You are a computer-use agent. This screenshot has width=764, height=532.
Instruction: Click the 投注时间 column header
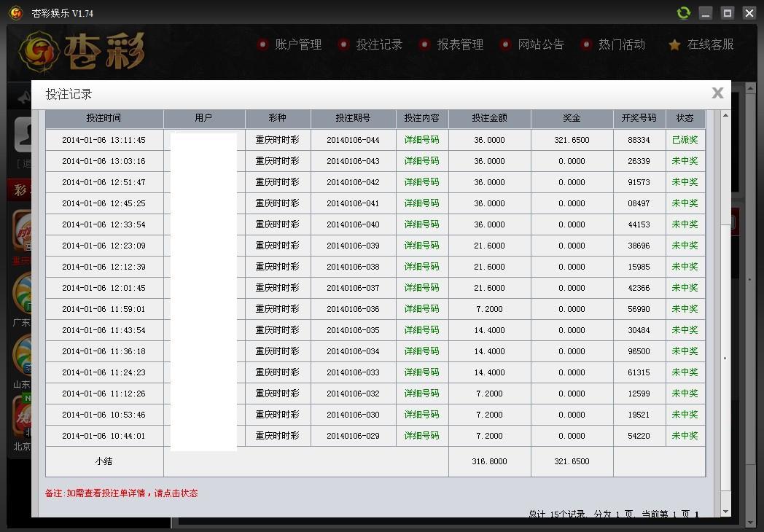pos(104,118)
